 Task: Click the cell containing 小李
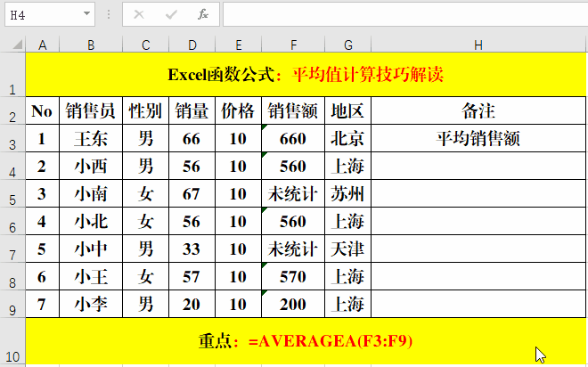point(91,304)
